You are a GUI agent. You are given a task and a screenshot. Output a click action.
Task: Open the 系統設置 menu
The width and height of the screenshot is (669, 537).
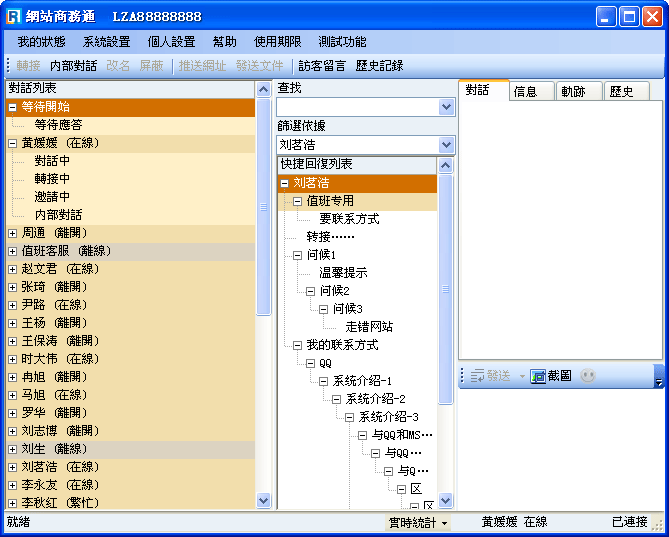pyautogui.click(x=106, y=42)
